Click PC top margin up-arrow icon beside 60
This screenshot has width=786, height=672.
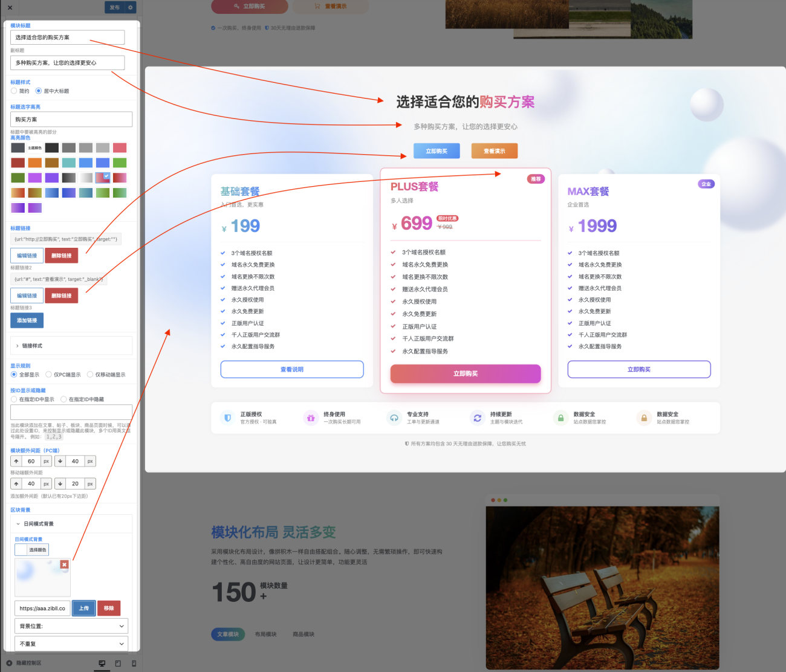coord(16,461)
